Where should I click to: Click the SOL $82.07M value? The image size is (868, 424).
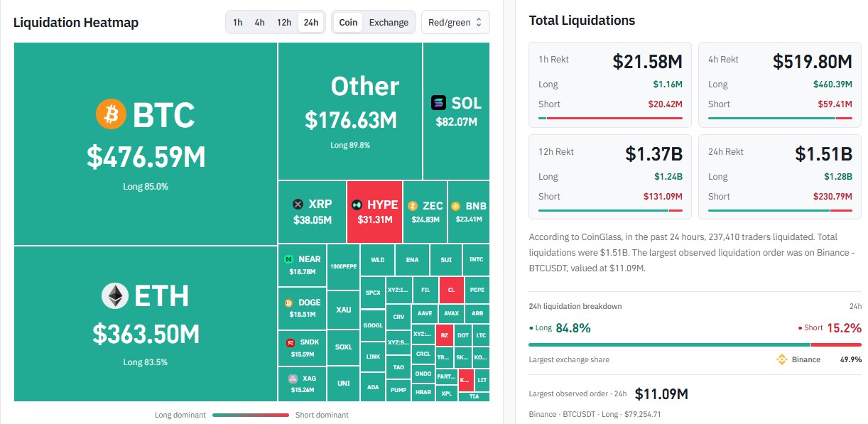pos(457,122)
